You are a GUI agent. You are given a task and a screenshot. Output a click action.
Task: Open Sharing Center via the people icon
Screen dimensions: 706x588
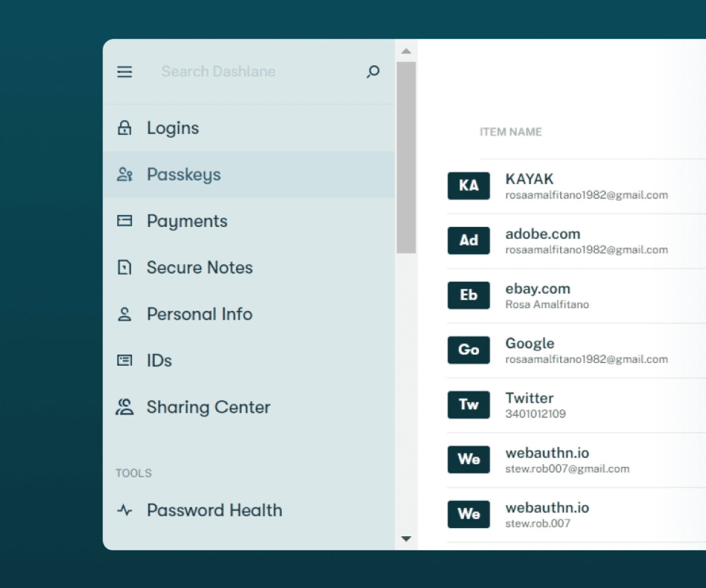125,406
